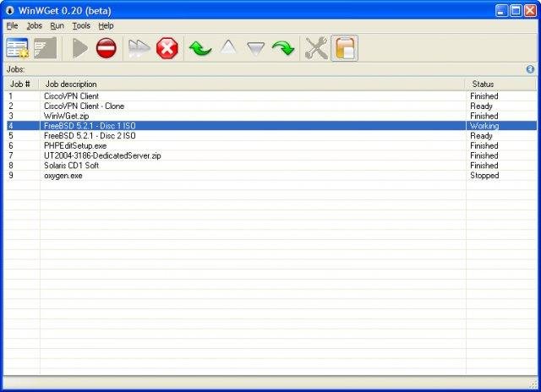Viewport: 541px width, 392px height.
Task: Click job number 1 cell
Action: pyautogui.click(x=11, y=95)
